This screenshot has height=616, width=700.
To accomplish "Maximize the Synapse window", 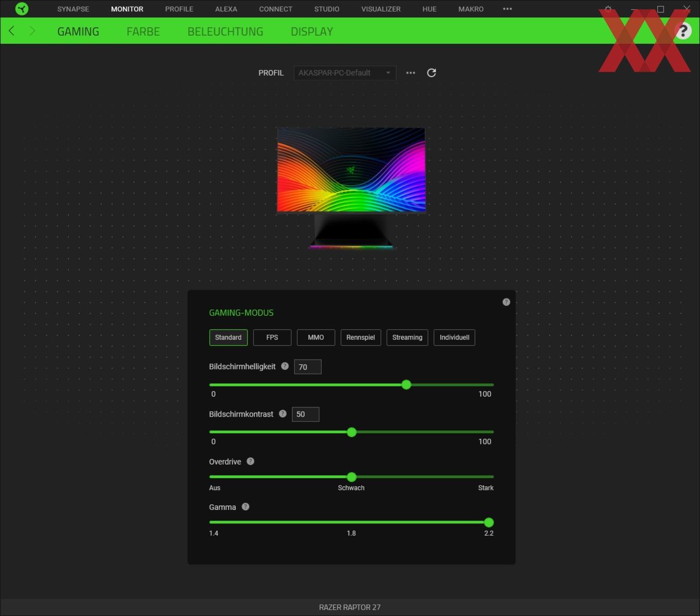I will click(x=660, y=9).
